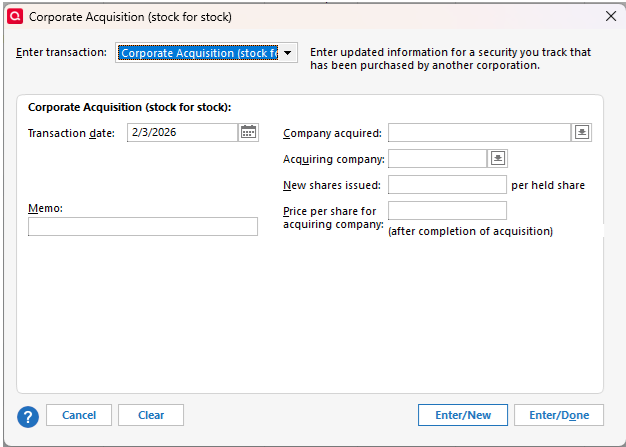Open the Acquiring company list button

click(x=497, y=158)
